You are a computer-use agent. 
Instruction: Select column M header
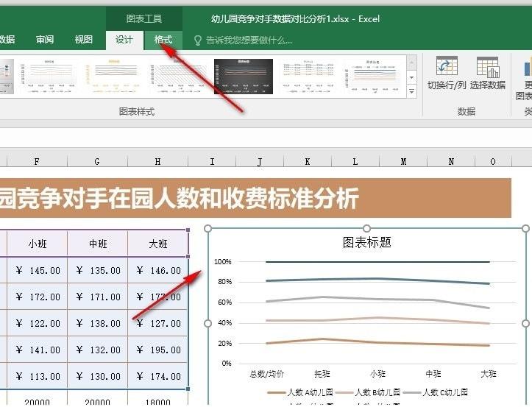pos(403,162)
